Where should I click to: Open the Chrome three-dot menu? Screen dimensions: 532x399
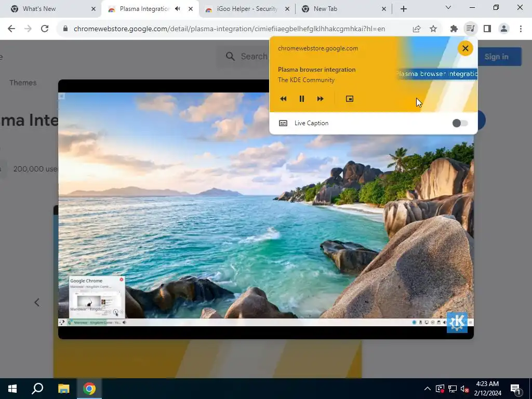pyautogui.click(x=521, y=29)
